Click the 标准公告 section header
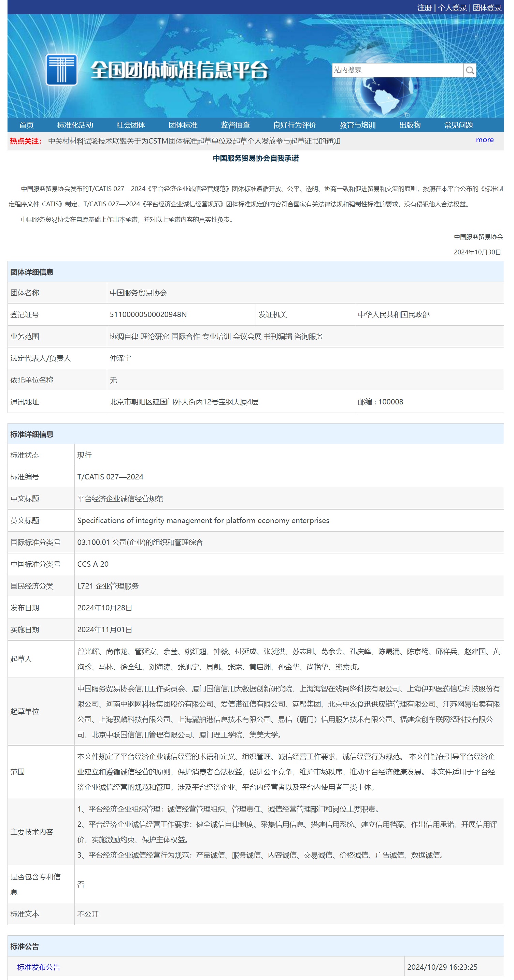 click(25, 947)
